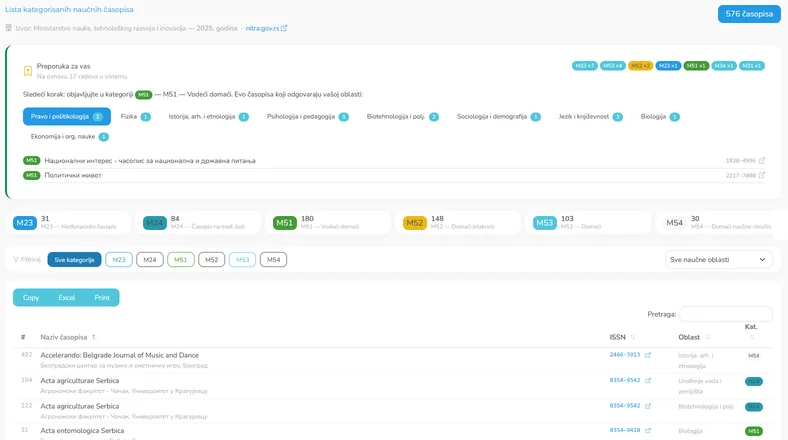Viewport: 788px width, 440px height.
Task: Select the Pravo i politikologija tab
Action: coord(67,117)
